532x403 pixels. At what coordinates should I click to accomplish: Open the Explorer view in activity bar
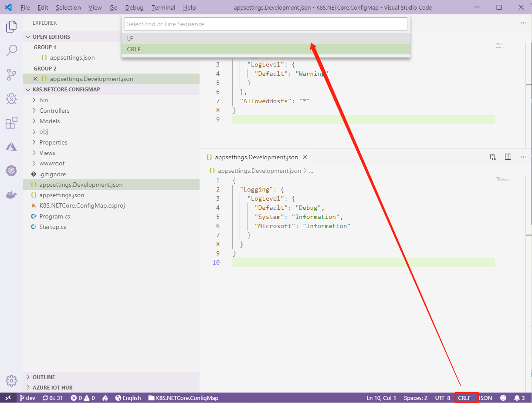coord(11,27)
